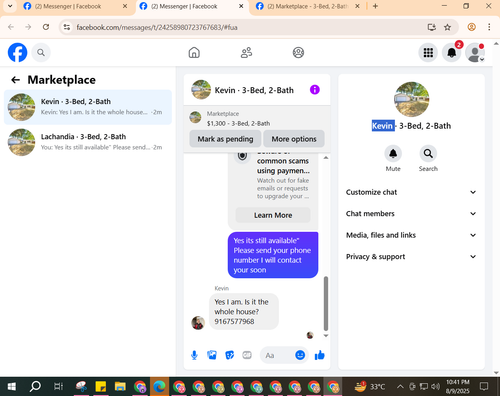
Task: Open the Chrome three-dot menu
Action: [x=489, y=27]
